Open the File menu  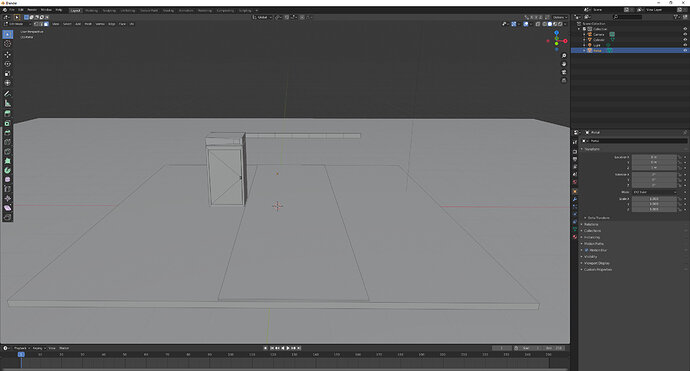coord(12,10)
